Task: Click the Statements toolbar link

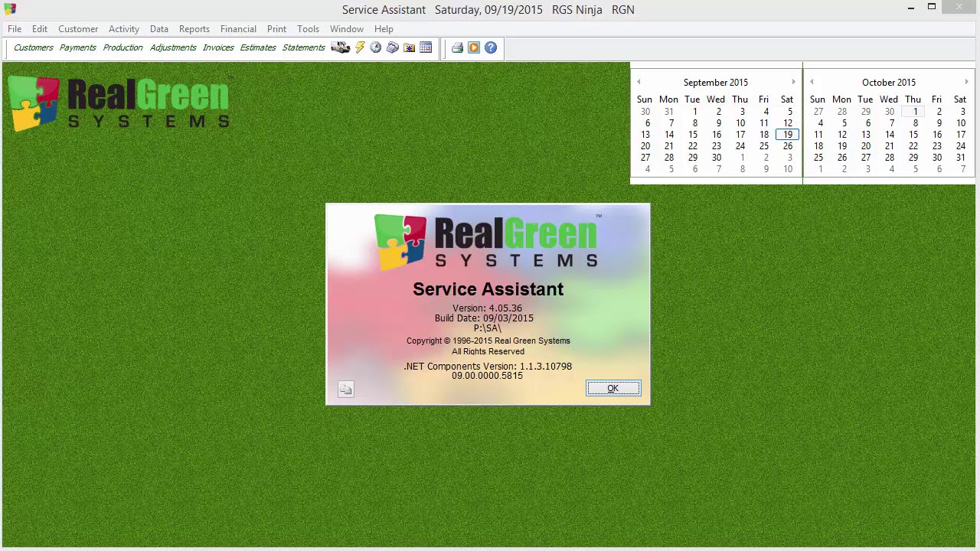Action: pyautogui.click(x=304, y=47)
